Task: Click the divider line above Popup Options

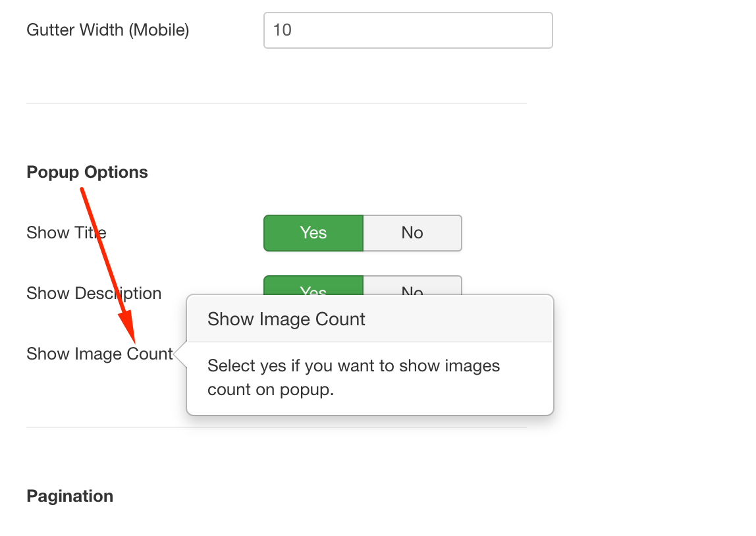Action: [277, 103]
